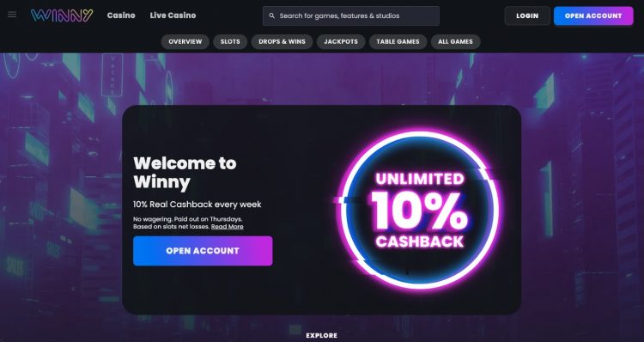
Task: Click Open Account in welcome banner
Action: [203, 251]
